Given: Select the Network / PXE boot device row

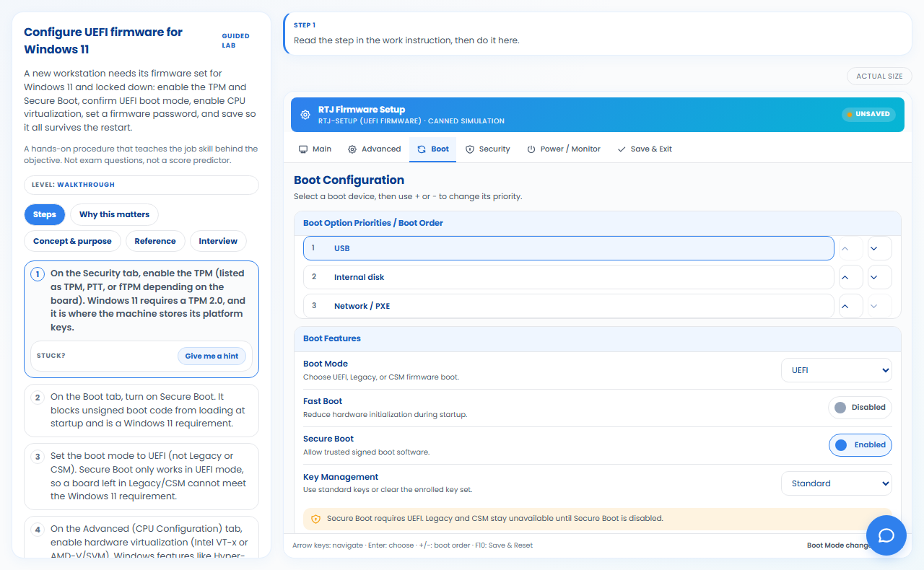Looking at the screenshot, I should tap(569, 306).
